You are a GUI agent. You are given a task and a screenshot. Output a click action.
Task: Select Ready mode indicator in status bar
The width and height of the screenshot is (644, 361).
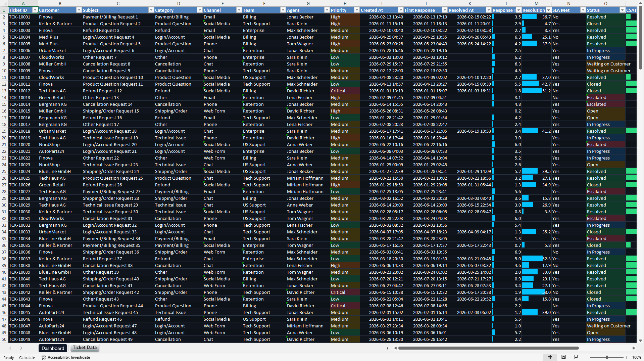coord(9,358)
